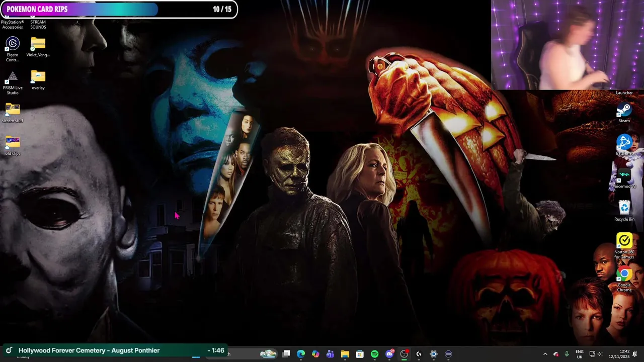Viewport: 644px width, 362px height.
Task: Click the taskbar search box
Action: pyautogui.click(x=242, y=354)
